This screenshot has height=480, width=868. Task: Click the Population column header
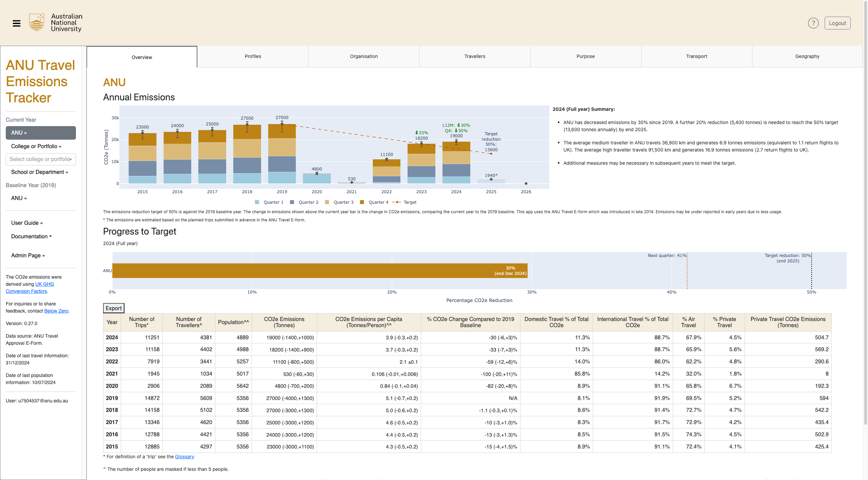tap(233, 322)
